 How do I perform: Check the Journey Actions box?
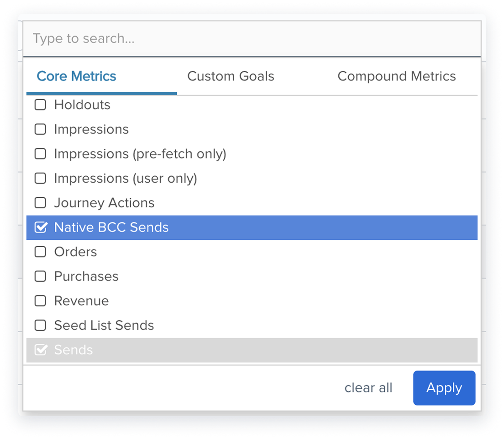(40, 203)
